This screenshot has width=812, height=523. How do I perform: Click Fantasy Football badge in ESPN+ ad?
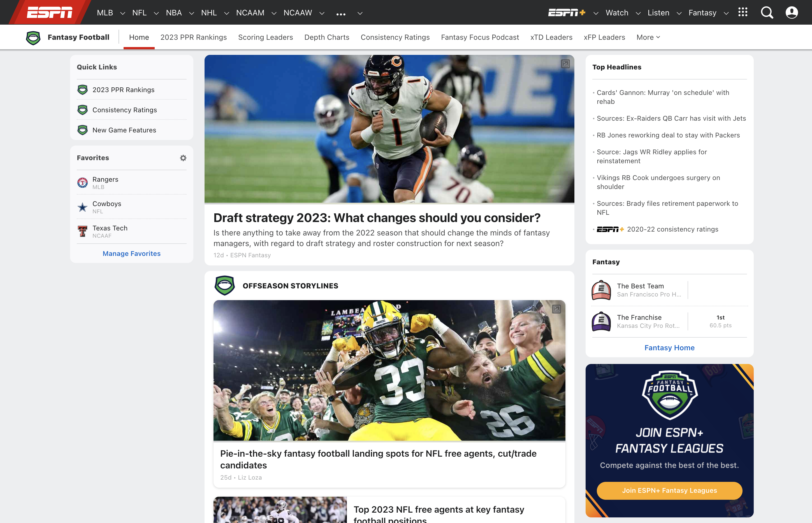click(670, 396)
